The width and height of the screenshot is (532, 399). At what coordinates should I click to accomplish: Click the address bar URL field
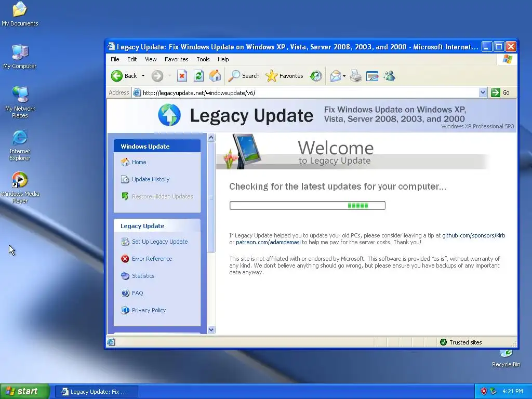click(305, 92)
